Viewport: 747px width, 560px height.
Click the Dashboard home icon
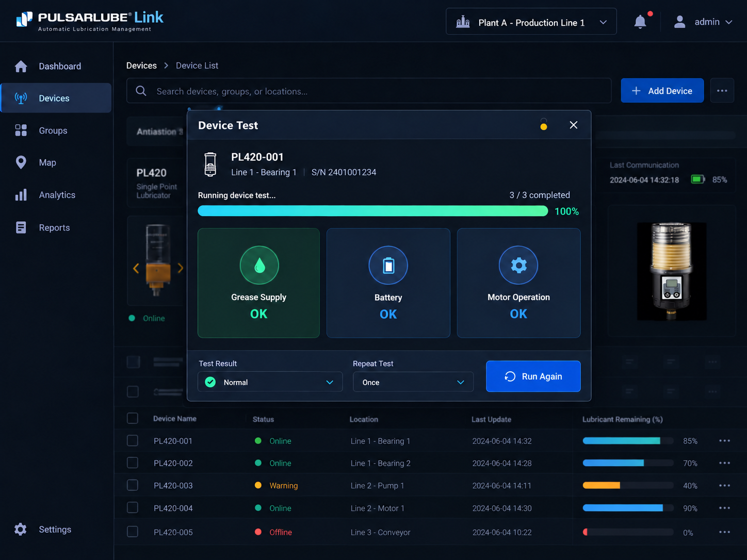21,66
